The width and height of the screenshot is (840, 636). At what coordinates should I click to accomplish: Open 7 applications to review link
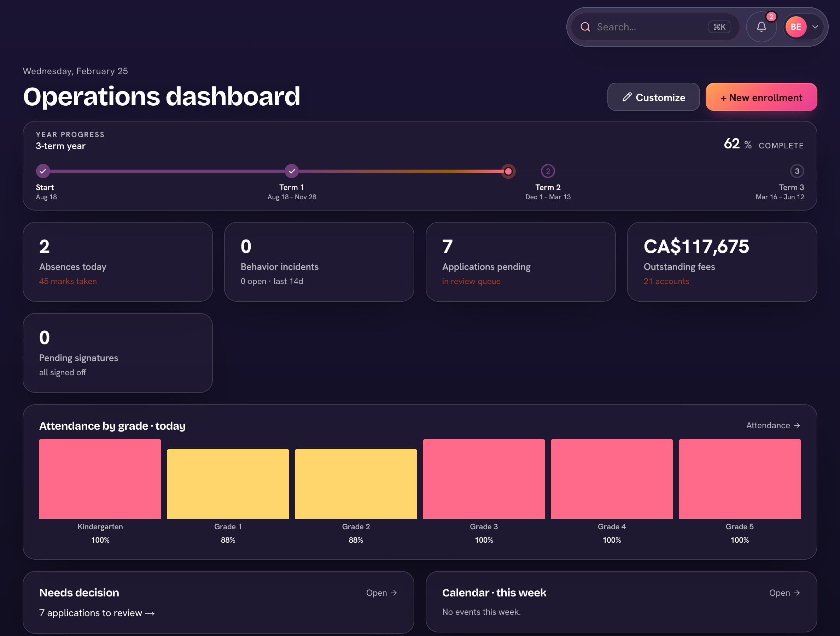coord(97,613)
